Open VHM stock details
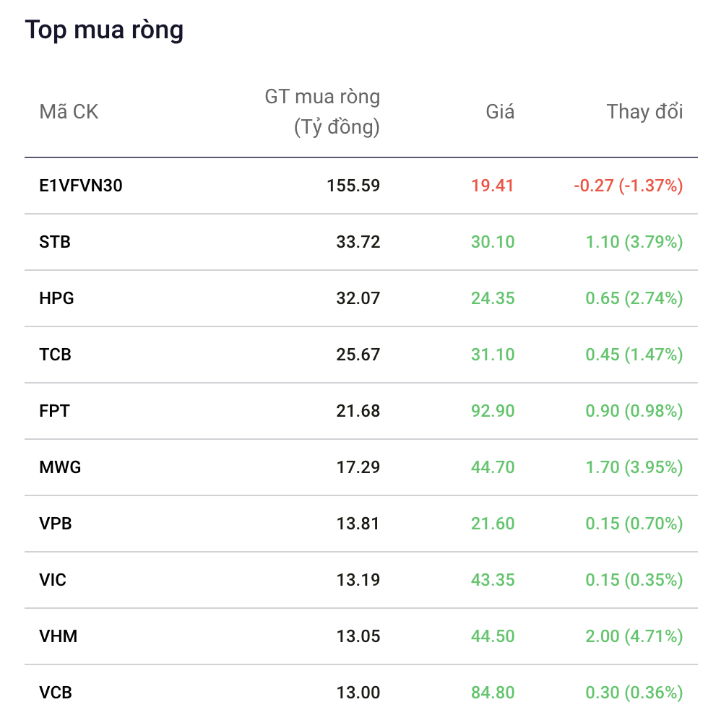Image resolution: width=708 pixels, height=728 pixels. click(58, 636)
